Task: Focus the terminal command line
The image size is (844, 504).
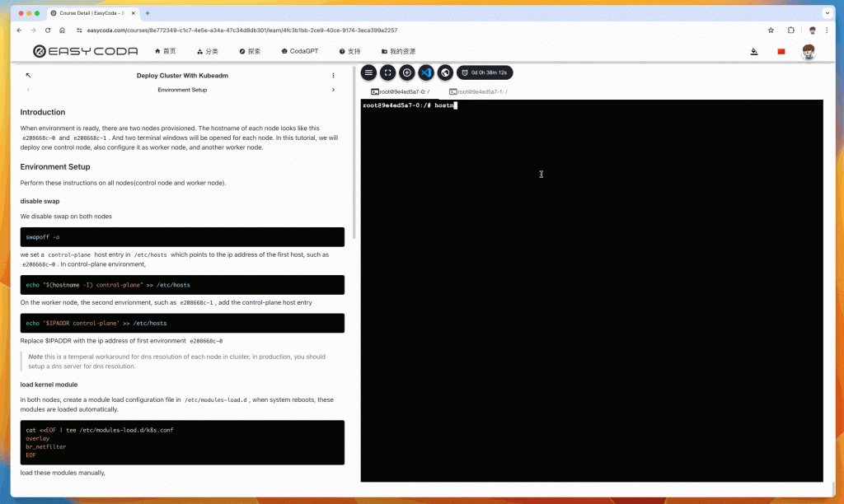Action: point(592,105)
